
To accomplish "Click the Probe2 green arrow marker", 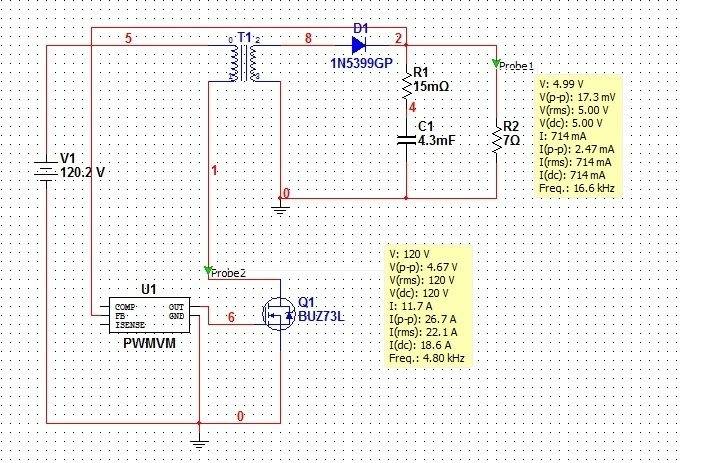I will click(x=208, y=270).
